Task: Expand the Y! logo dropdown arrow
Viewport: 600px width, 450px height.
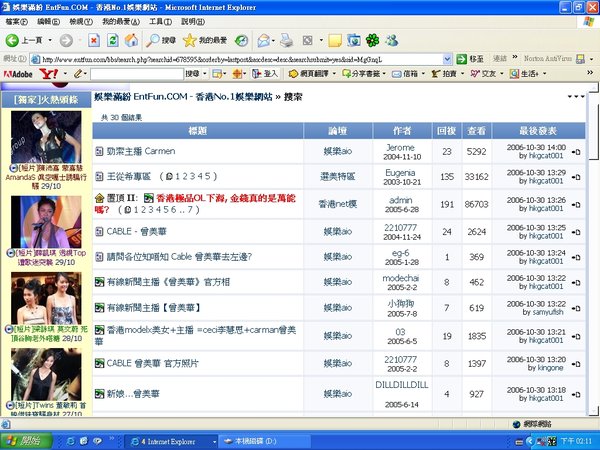Action: pos(65,73)
